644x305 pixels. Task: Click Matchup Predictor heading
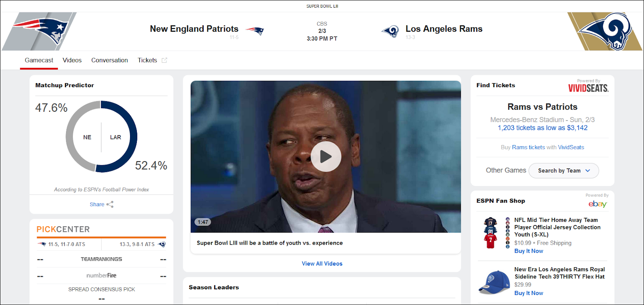[x=64, y=85]
